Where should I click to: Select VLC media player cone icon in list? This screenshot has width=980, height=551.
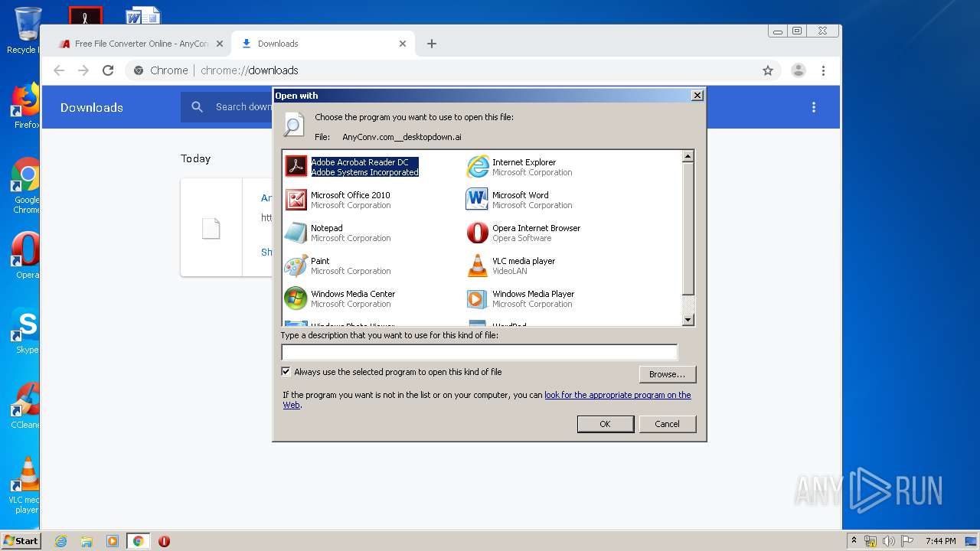477,265
